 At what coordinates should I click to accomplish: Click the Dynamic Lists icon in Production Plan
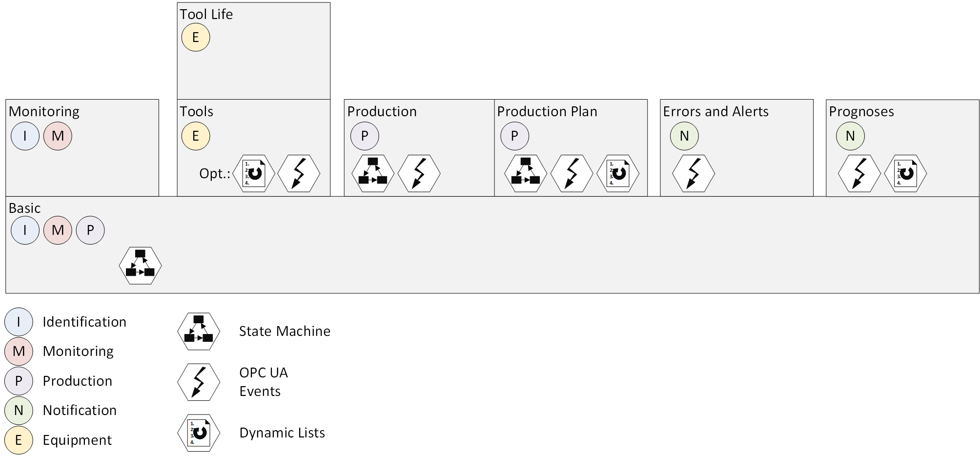pyautogui.click(x=618, y=173)
